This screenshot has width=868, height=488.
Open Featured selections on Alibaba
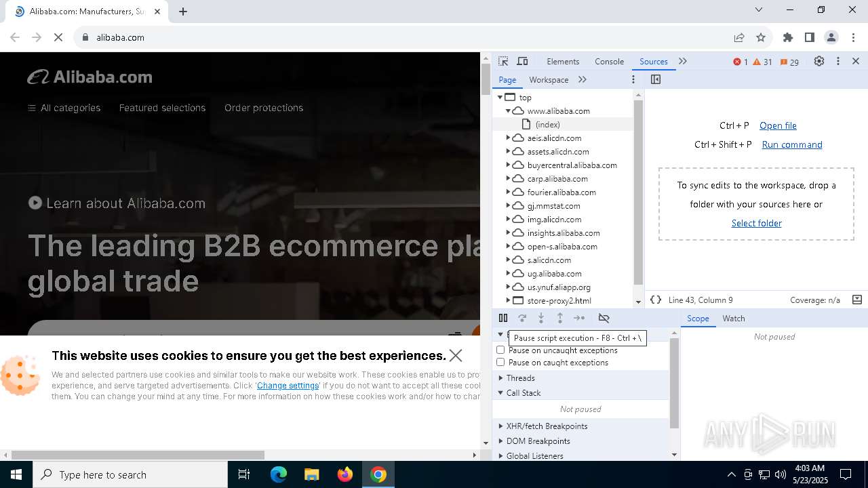[162, 108]
